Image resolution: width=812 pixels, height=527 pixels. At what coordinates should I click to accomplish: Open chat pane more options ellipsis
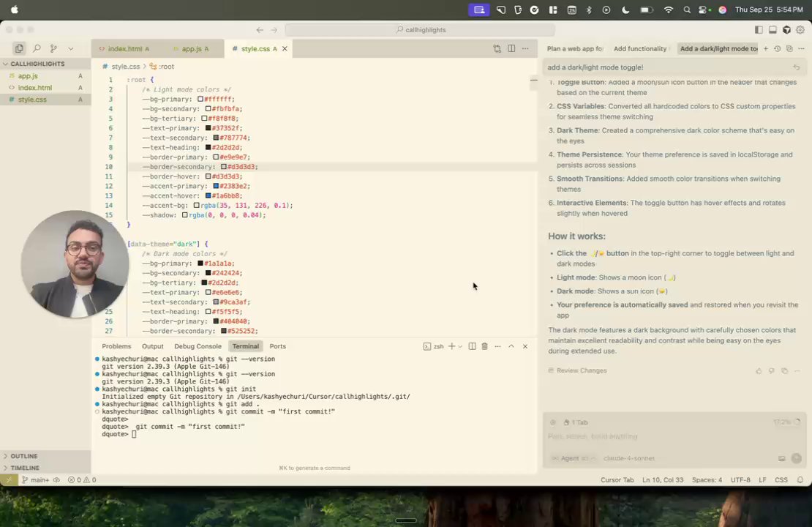click(801, 49)
